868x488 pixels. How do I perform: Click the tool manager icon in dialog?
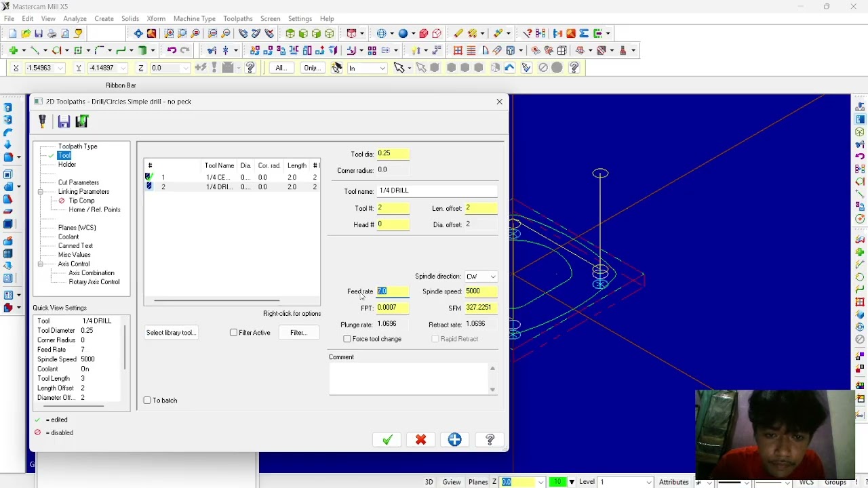(42, 121)
